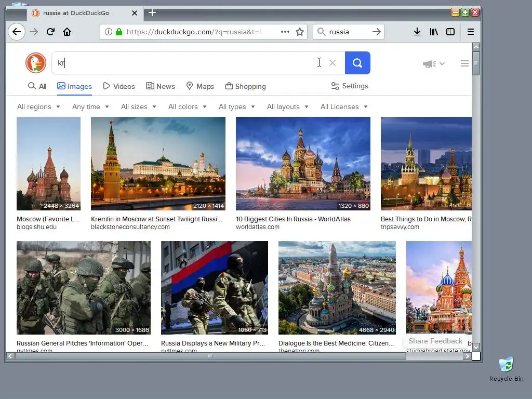Expand the All colors filter
Image resolution: width=532 pixels, height=399 pixels.
(187, 107)
